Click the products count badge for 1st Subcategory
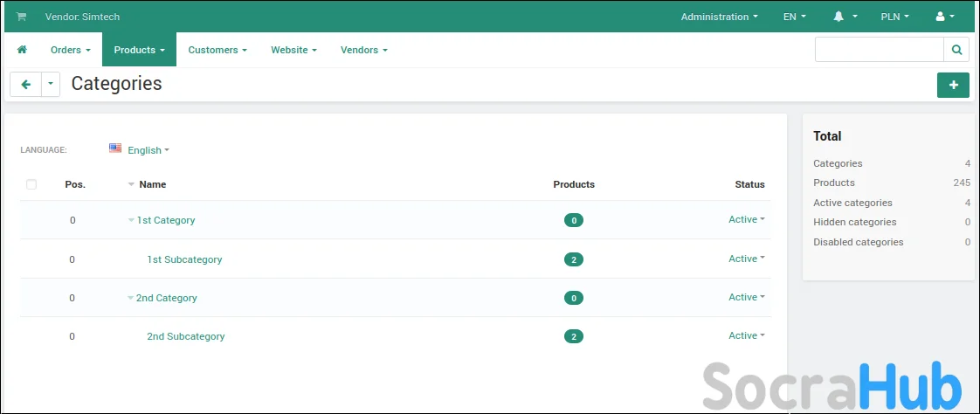Screen dimensions: 980x414 [x=574, y=259]
